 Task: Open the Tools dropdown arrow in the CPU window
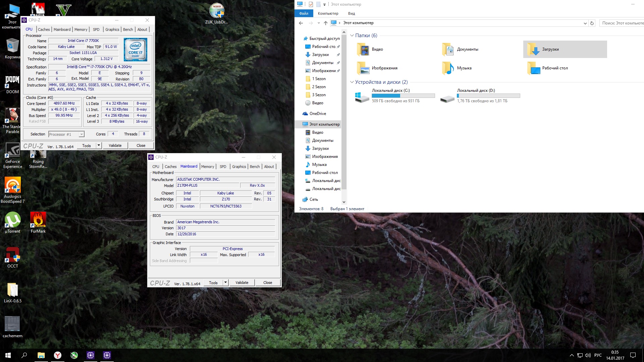pos(99,145)
